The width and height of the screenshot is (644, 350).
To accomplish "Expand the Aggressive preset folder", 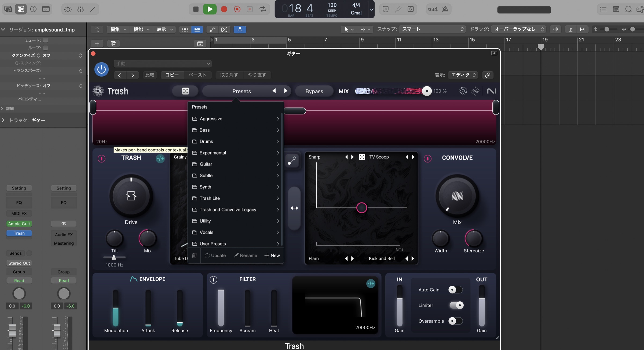I will pyautogui.click(x=236, y=119).
